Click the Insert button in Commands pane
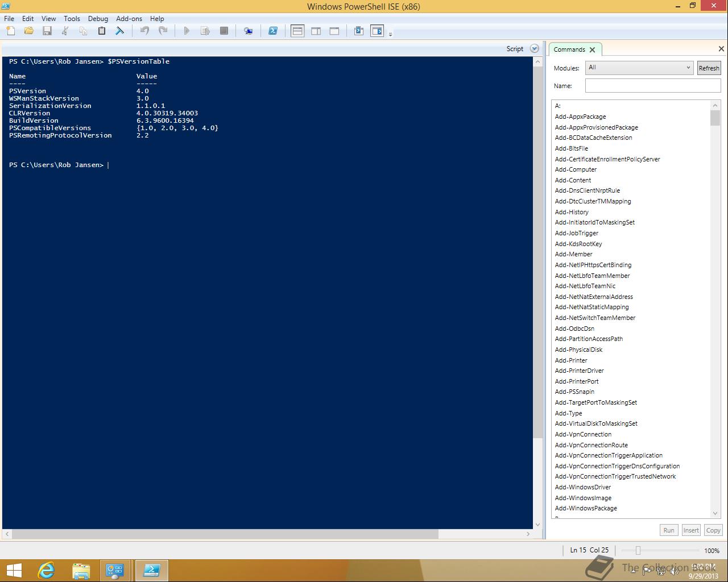 click(x=691, y=530)
